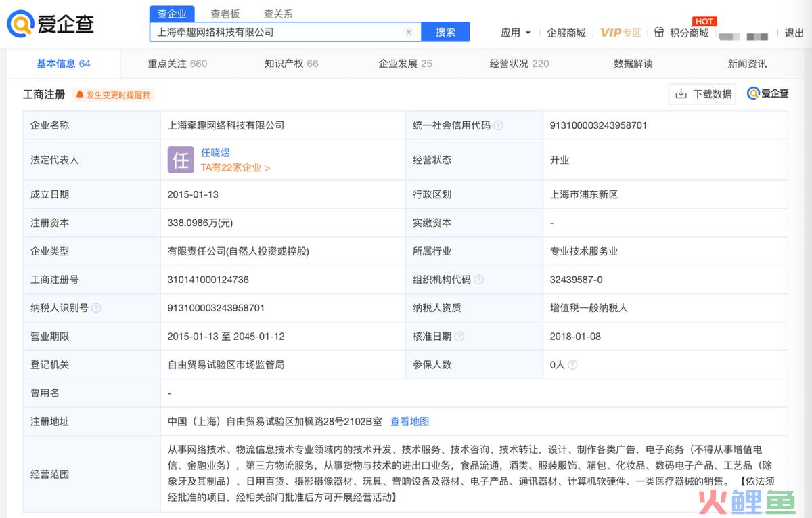The width and height of the screenshot is (812, 518).
Task: Click the purple 任 avatar of legal representative
Action: click(181, 160)
